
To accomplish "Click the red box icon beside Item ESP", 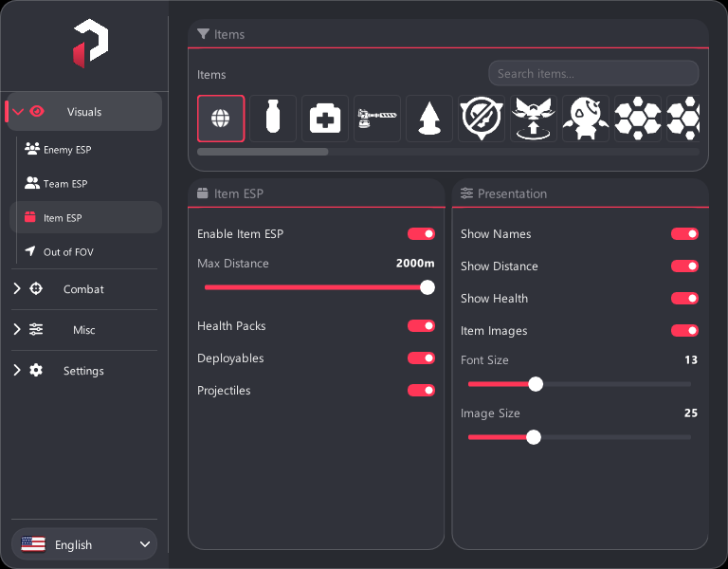I will point(30,217).
